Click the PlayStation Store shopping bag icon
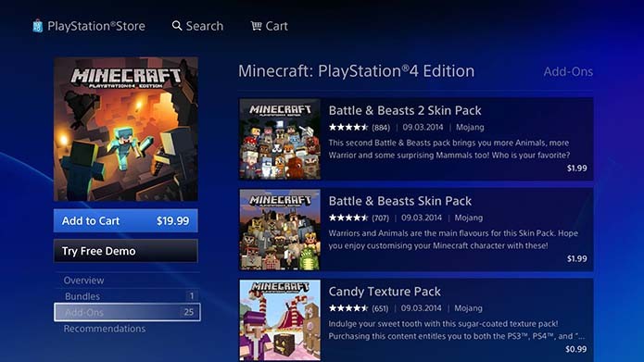644x362 pixels. pos(37,26)
